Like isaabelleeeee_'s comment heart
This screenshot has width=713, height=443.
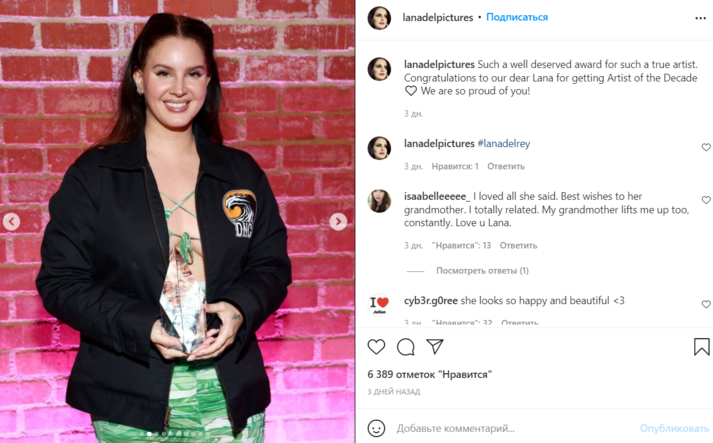[x=706, y=200]
